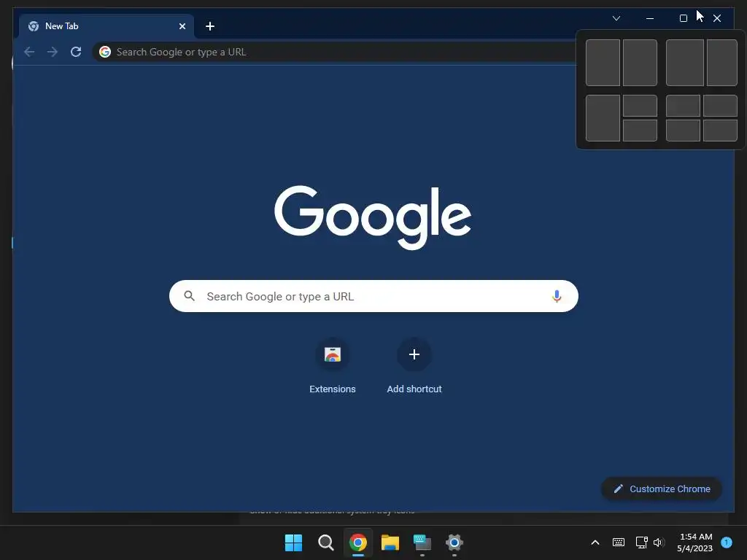Open the remote desktop app taskbar icon

click(x=422, y=542)
